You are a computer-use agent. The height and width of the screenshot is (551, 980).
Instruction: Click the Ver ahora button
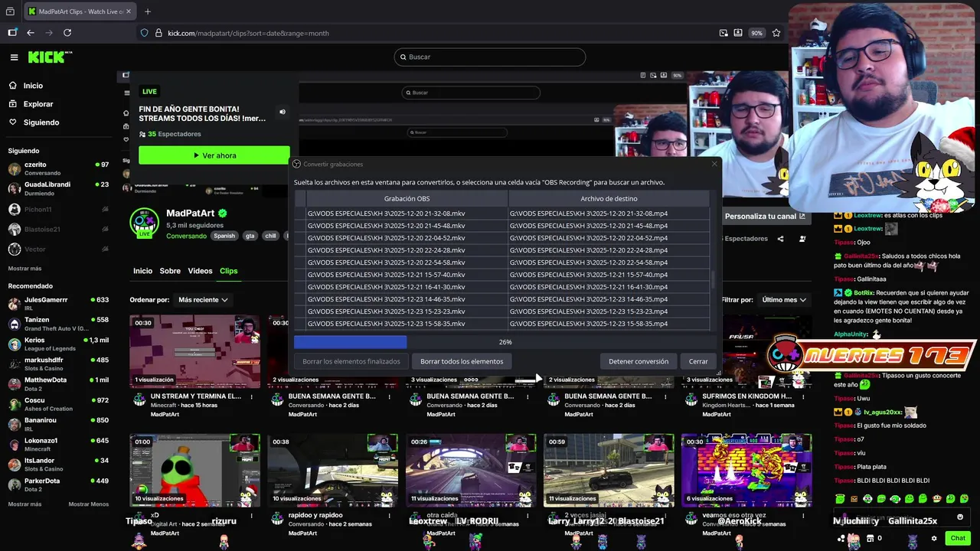tap(214, 155)
